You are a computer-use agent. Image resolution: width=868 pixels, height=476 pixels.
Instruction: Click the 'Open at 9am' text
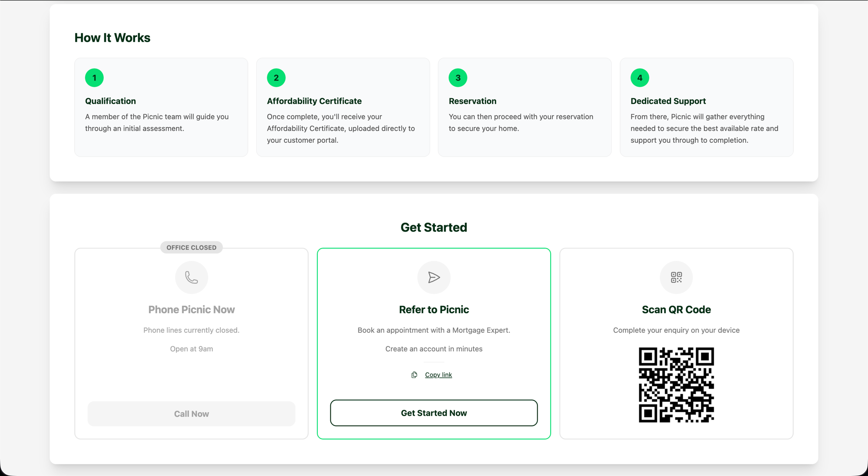pyautogui.click(x=191, y=349)
